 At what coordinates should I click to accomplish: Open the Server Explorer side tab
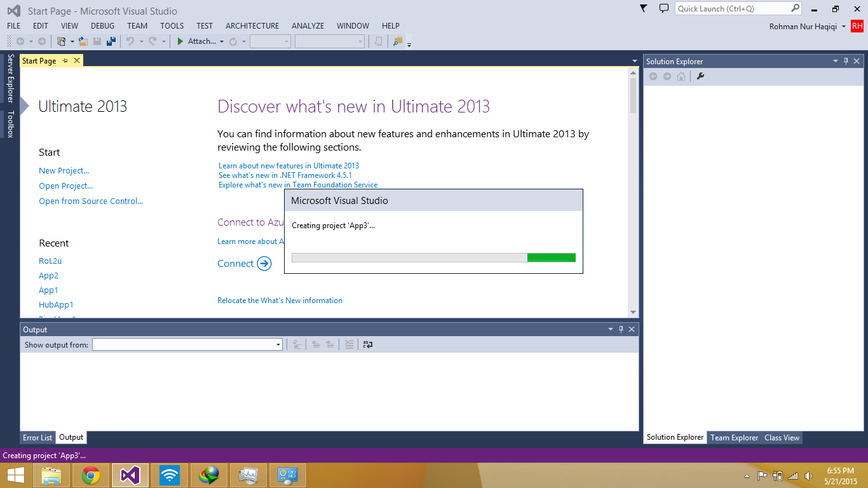point(10,78)
